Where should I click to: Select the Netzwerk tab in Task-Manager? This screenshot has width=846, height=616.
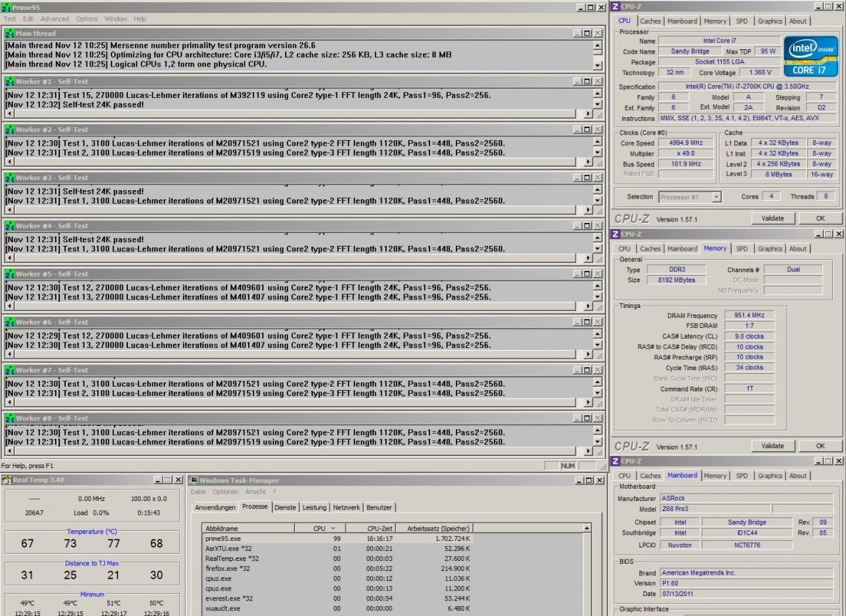(347, 507)
